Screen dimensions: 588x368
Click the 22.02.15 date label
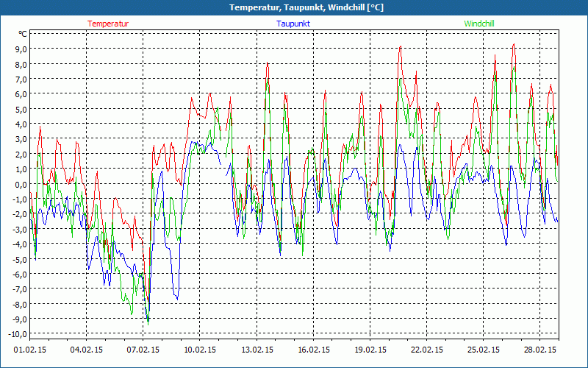pyautogui.click(x=427, y=350)
